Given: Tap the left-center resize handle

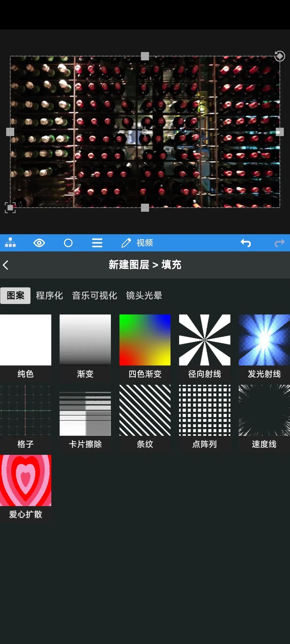Looking at the screenshot, I should pos(10,132).
